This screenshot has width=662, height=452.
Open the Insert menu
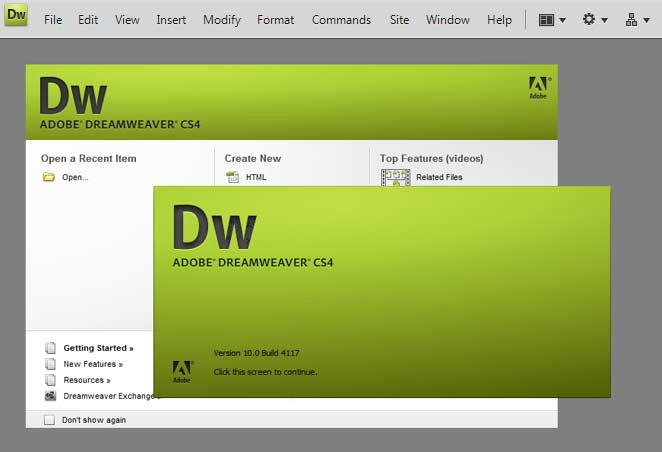[171, 20]
